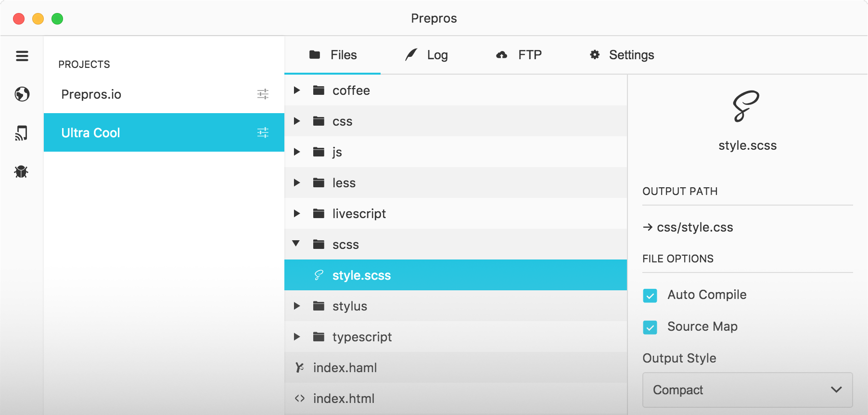This screenshot has height=415, width=868.
Task: Open the Output Style Compact dropdown
Action: click(x=747, y=390)
